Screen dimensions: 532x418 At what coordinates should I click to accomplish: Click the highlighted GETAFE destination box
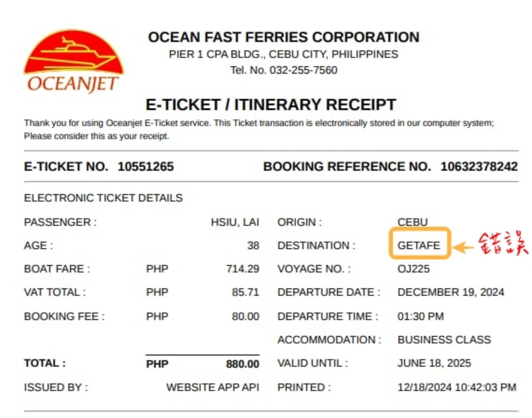click(x=420, y=243)
